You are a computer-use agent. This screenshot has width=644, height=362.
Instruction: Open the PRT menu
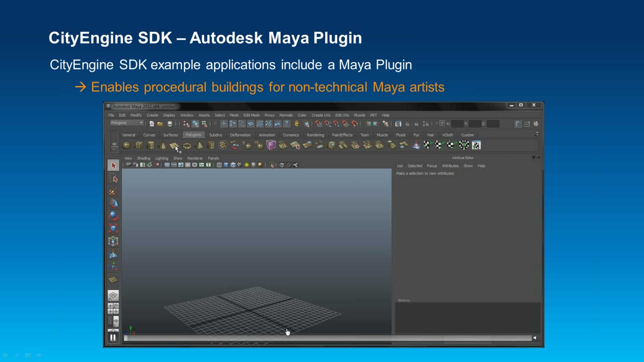pyautogui.click(x=373, y=115)
